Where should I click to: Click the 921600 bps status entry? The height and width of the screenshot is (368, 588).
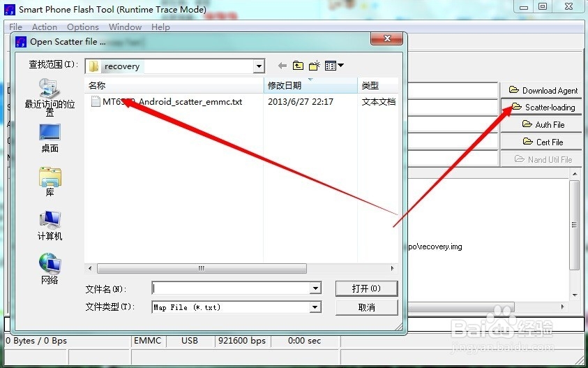click(242, 341)
